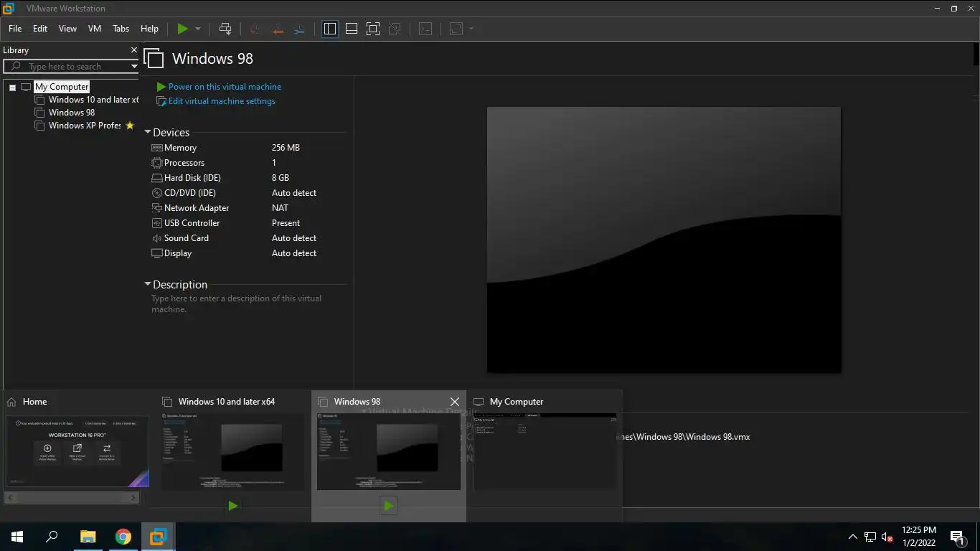The height and width of the screenshot is (551, 980).
Task: Open the Edit menu
Action: 40,29
